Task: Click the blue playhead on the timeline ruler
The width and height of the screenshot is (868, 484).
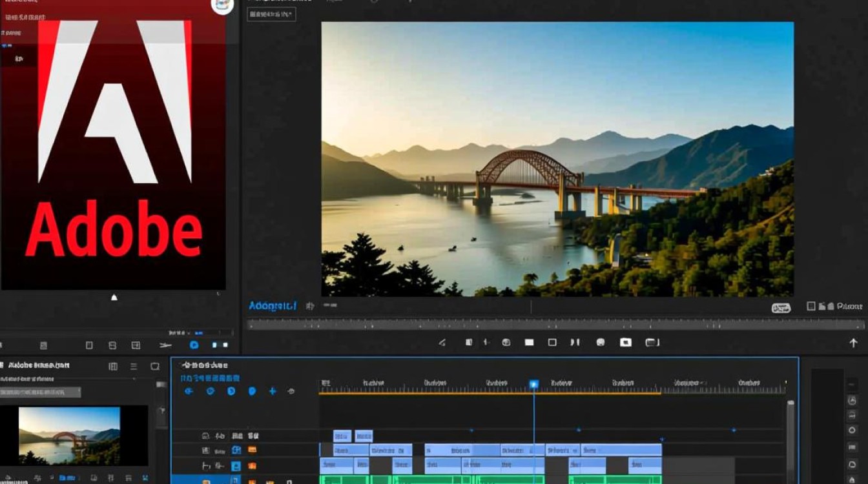Action: click(x=533, y=385)
